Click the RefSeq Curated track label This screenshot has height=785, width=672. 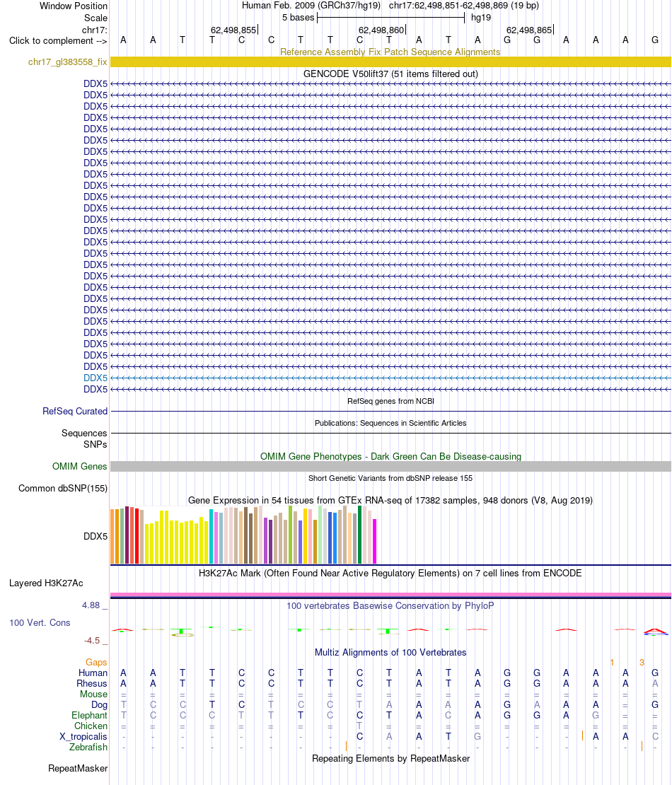point(75,411)
